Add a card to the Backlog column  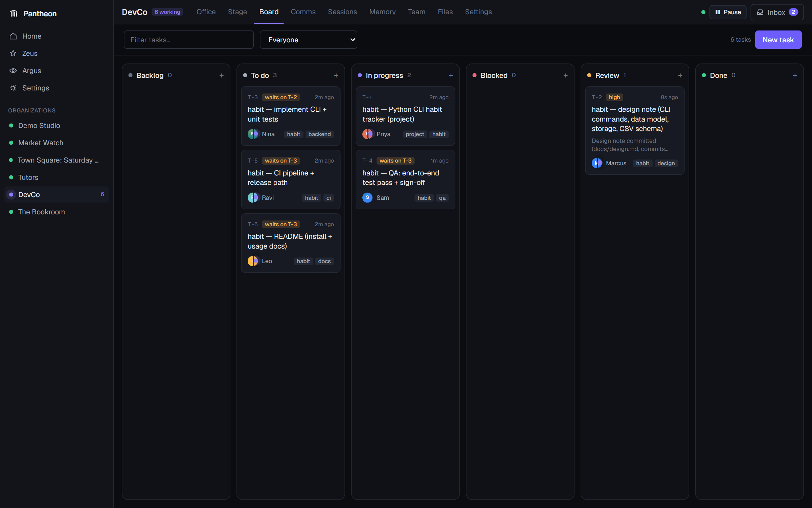(x=221, y=75)
